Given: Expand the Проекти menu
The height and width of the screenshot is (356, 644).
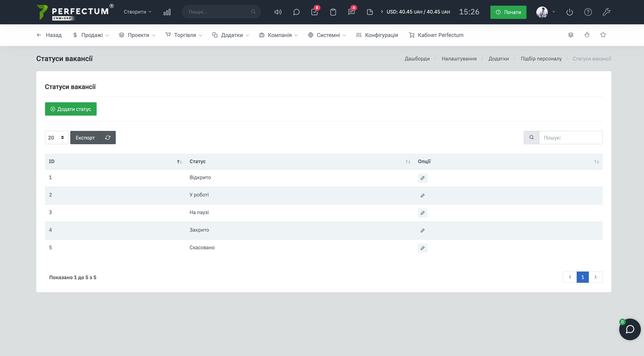Looking at the screenshot, I should (137, 35).
